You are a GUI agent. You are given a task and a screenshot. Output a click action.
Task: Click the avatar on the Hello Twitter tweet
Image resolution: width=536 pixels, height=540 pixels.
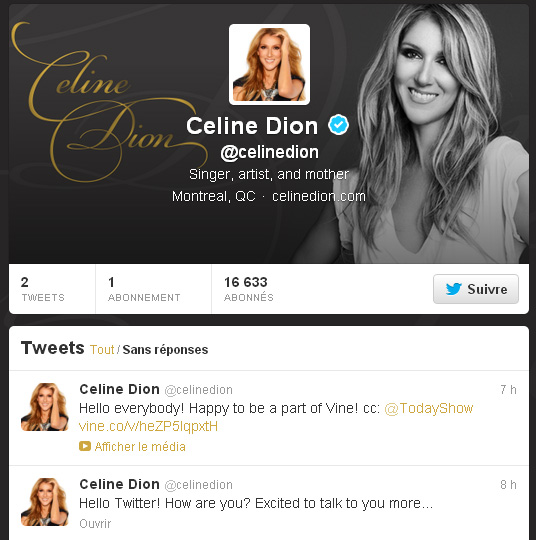click(x=45, y=502)
